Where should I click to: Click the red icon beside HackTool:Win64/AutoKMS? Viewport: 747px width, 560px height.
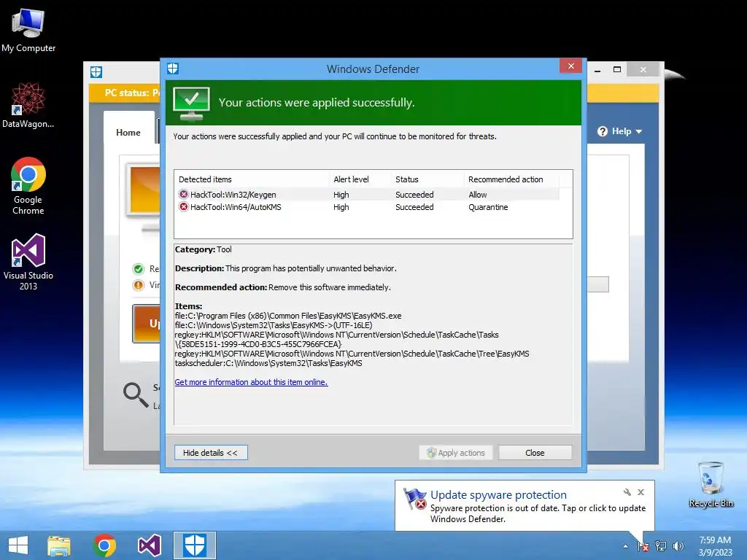tap(183, 206)
